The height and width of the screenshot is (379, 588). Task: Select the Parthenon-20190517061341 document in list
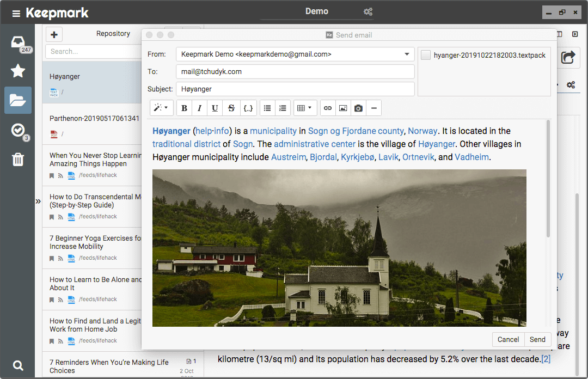pos(94,118)
